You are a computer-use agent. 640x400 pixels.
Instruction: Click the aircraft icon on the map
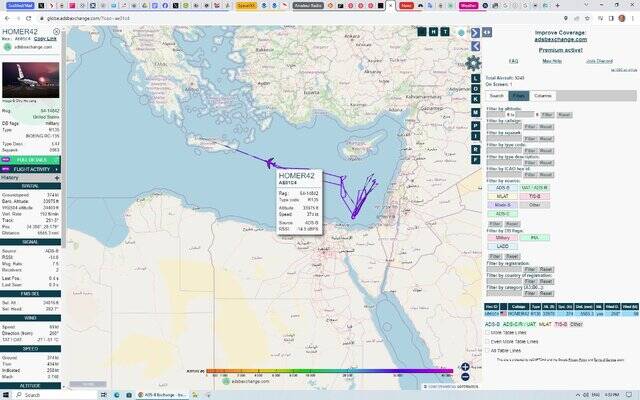coord(270,163)
